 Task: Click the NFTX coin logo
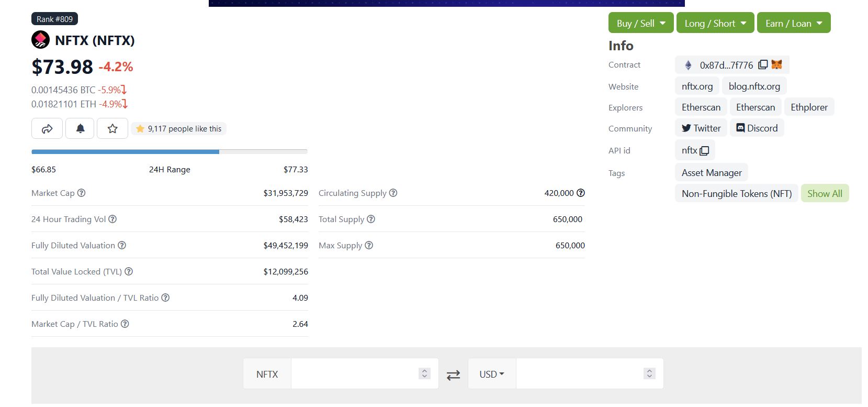pyautogui.click(x=40, y=40)
